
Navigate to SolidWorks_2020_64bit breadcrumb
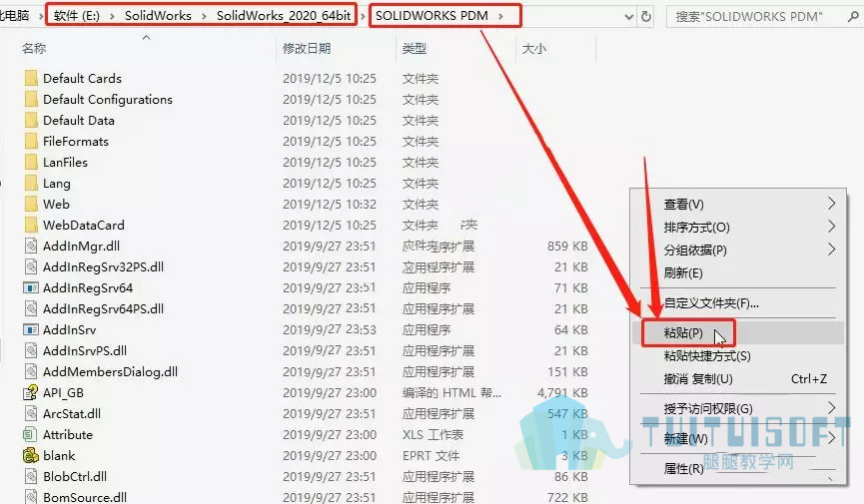point(284,16)
